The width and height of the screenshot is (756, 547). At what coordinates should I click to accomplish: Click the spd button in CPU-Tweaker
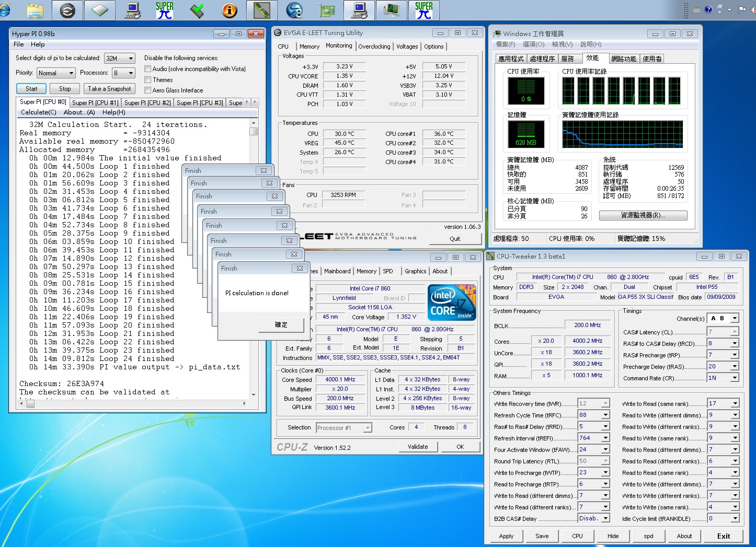pos(648,536)
